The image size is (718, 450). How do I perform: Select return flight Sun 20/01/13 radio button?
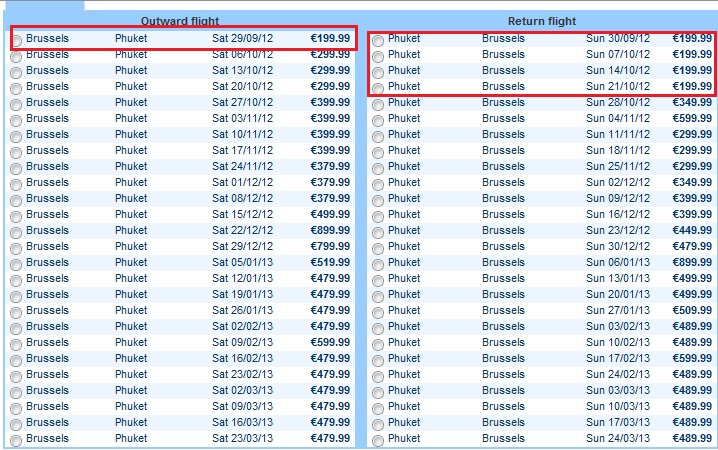[378, 297]
